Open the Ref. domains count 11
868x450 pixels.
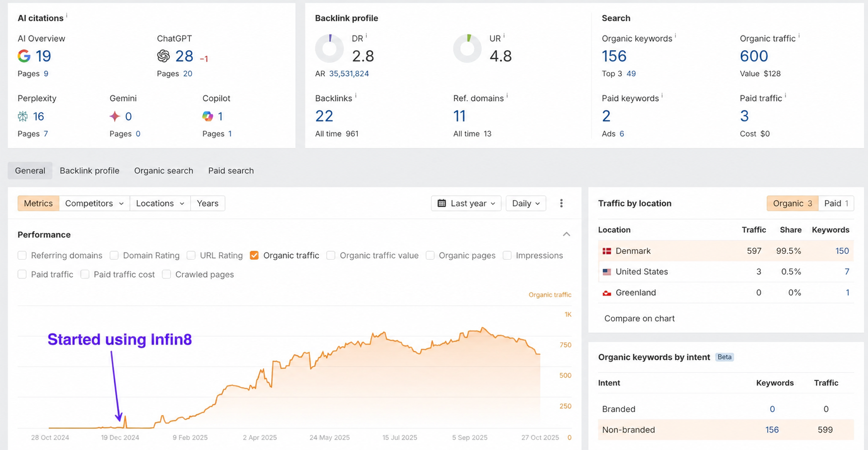click(459, 116)
